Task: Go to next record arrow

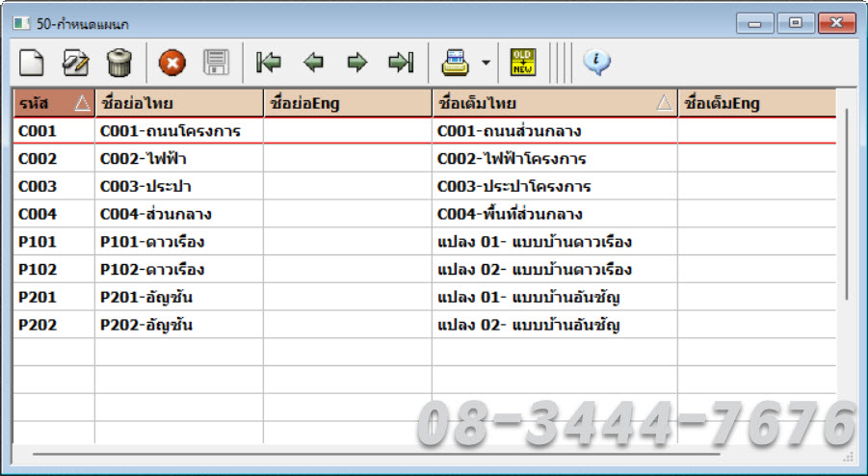Action: 357,63
